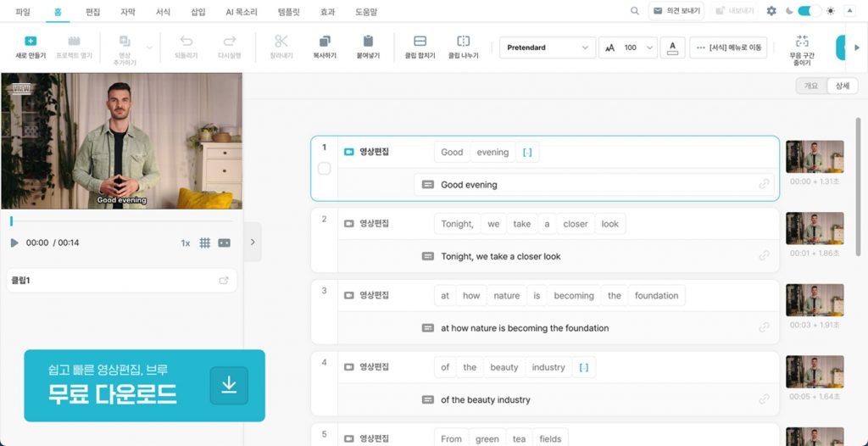This screenshot has height=446, width=868.
Task: Open settings with the gear icon
Action: pyautogui.click(x=771, y=11)
